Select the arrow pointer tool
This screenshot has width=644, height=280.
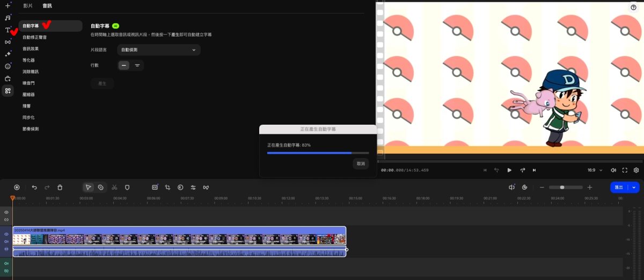point(89,187)
